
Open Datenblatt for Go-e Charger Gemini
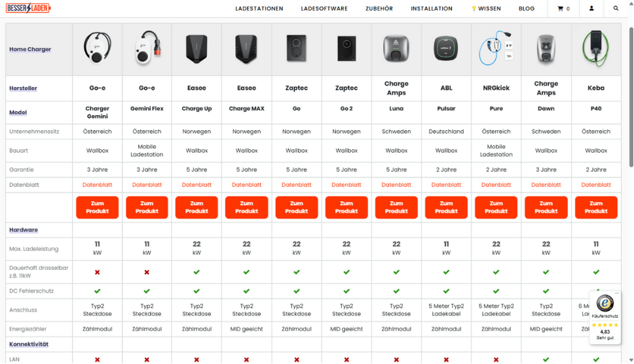coord(98,185)
